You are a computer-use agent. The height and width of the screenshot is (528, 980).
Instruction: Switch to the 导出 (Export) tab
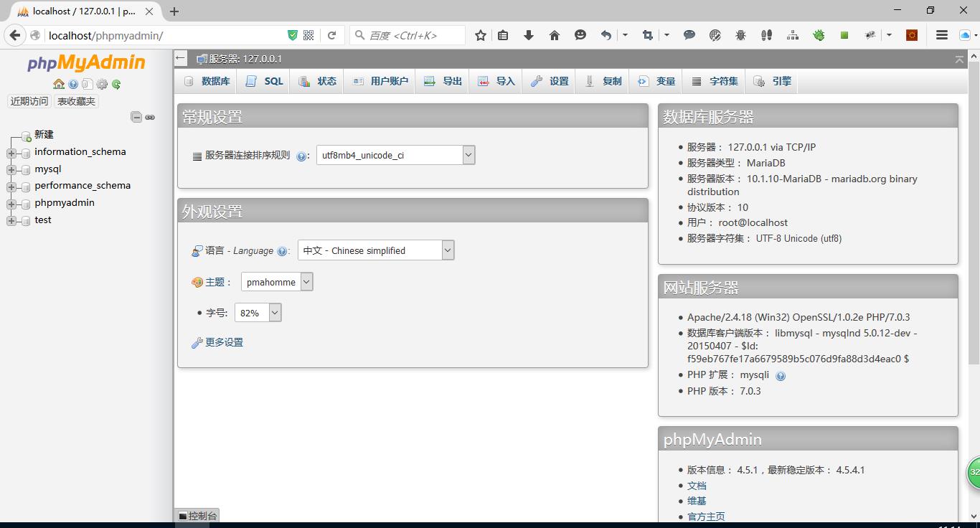point(443,81)
